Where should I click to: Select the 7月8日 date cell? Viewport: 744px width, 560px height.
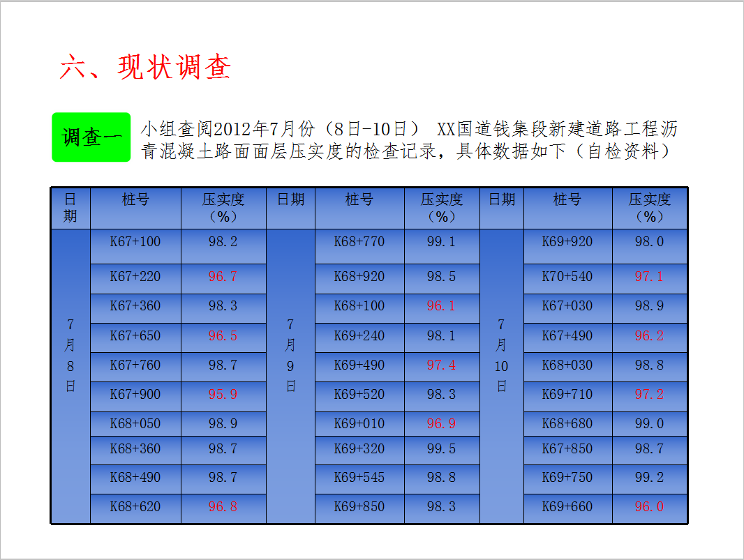click(70, 377)
